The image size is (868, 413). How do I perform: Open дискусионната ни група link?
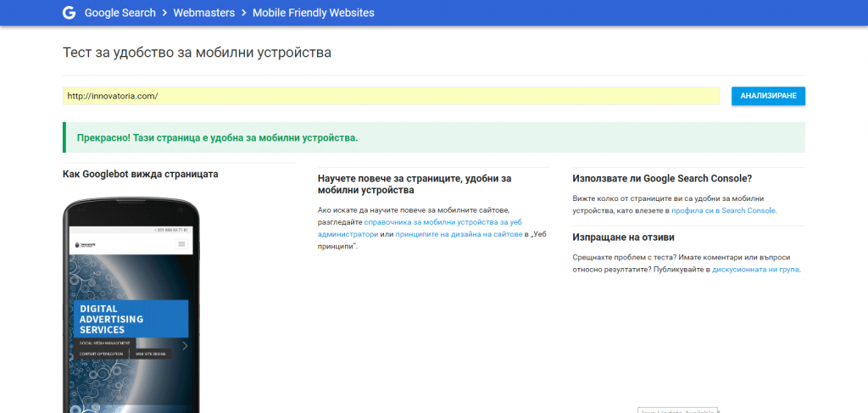755,270
